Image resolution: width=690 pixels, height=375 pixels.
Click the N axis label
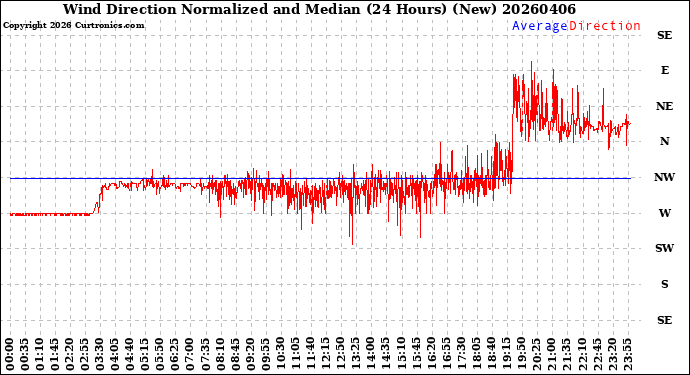(x=664, y=141)
